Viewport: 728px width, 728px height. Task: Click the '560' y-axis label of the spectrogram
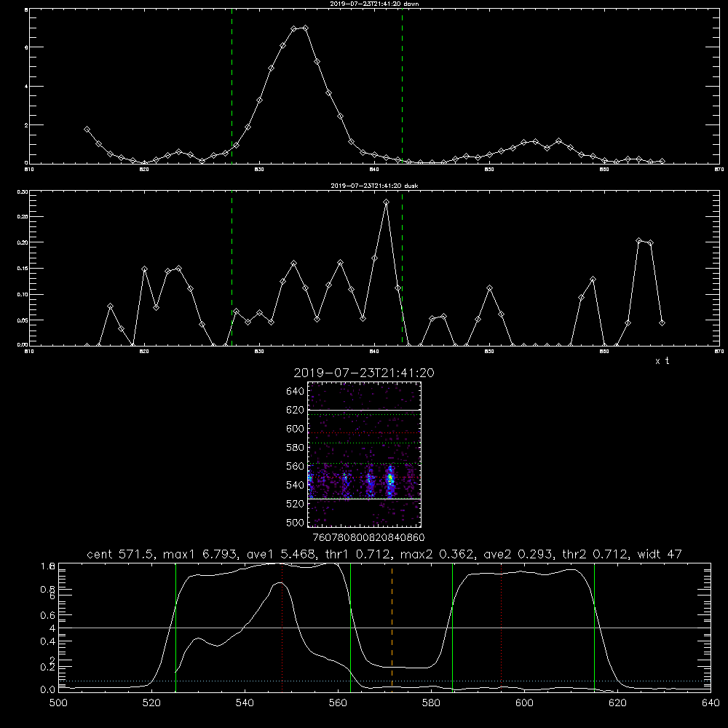pyautogui.click(x=295, y=466)
